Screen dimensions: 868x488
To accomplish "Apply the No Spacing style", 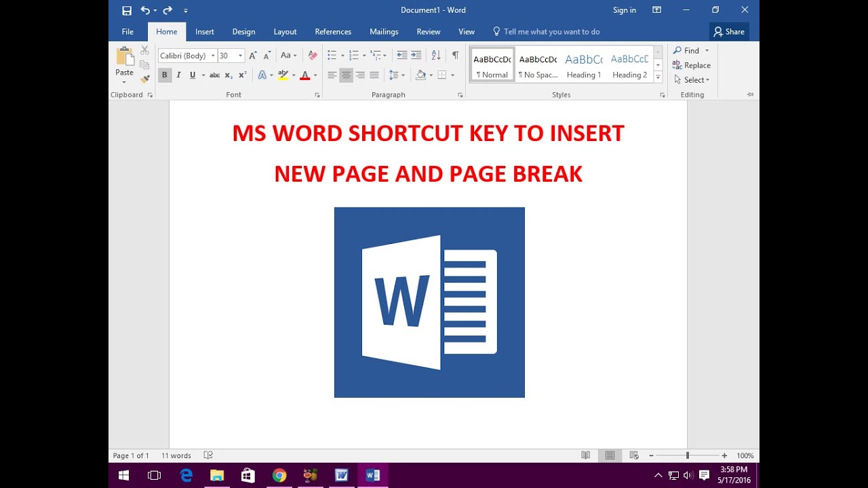I will click(x=538, y=65).
